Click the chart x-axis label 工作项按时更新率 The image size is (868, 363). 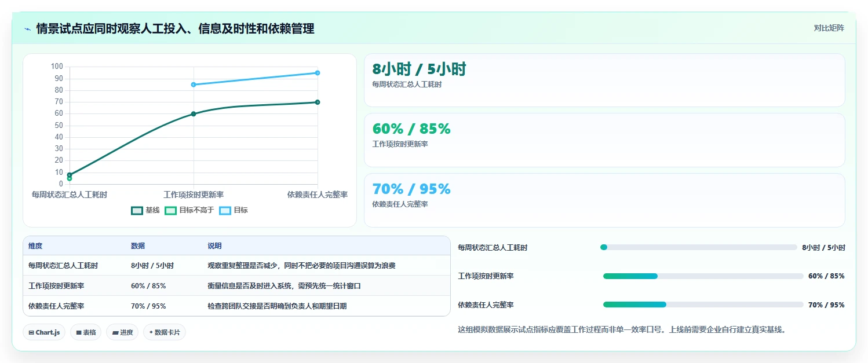pyautogui.click(x=194, y=195)
